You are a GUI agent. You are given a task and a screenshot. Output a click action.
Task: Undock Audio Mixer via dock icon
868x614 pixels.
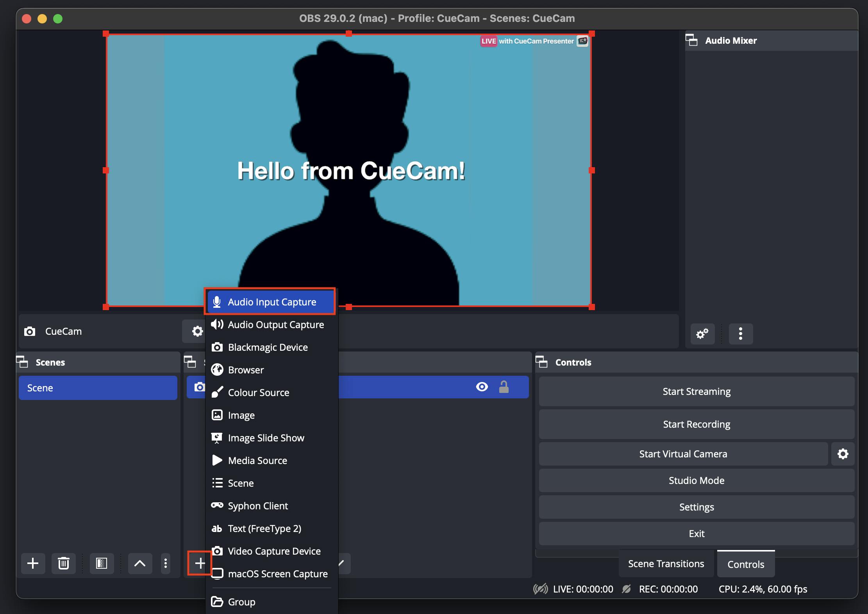691,40
